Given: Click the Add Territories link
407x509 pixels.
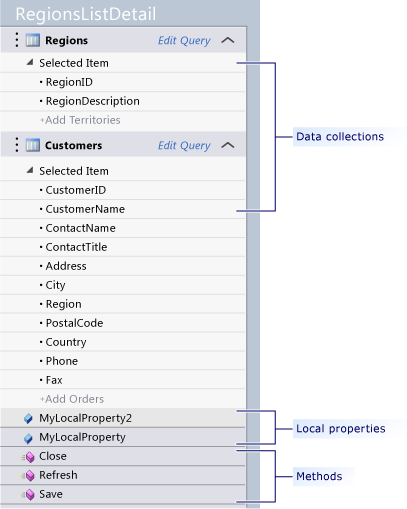Looking at the screenshot, I should click(80, 120).
